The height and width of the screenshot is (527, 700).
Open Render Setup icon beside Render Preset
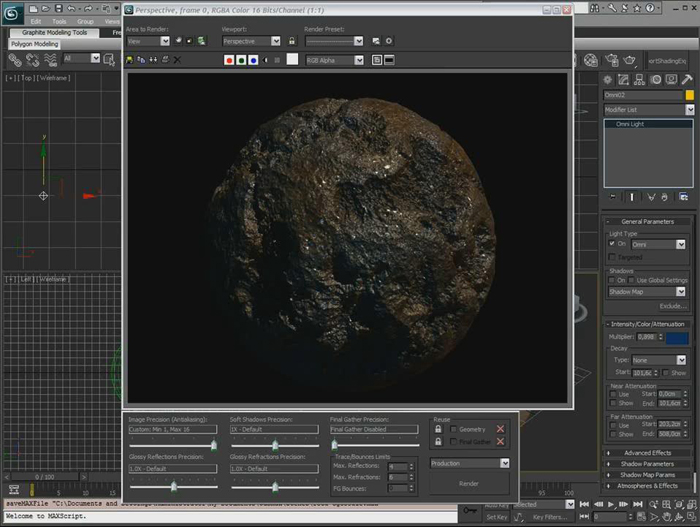[x=376, y=41]
